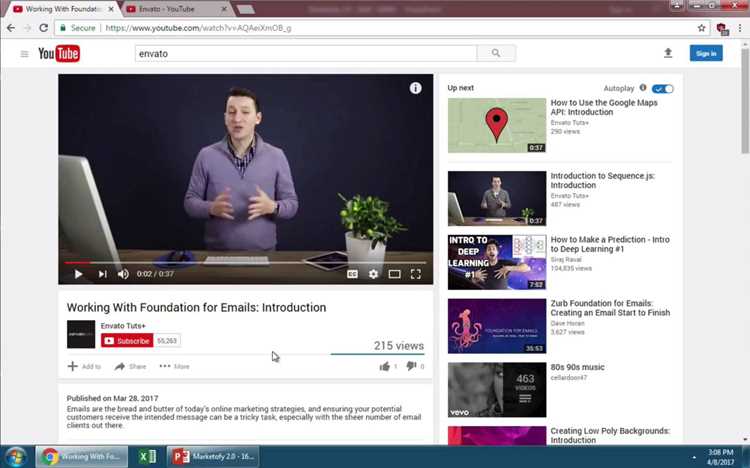Click the Add to plus icon
This screenshot has height=468, width=750.
click(72, 367)
